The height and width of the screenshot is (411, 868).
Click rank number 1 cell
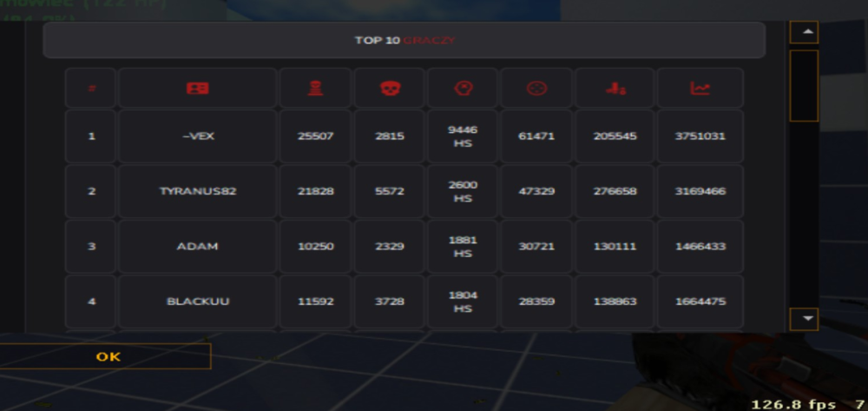(x=91, y=136)
